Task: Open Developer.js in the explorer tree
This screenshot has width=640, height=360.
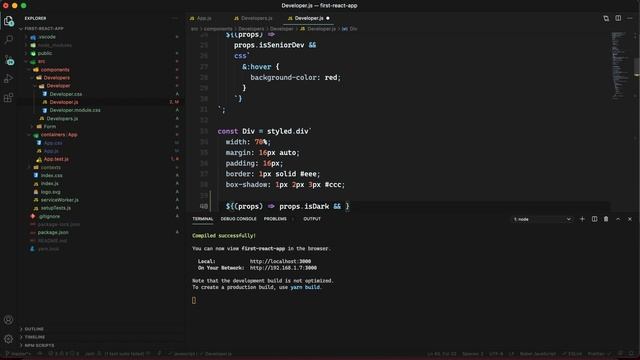Action: pos(64,102)
